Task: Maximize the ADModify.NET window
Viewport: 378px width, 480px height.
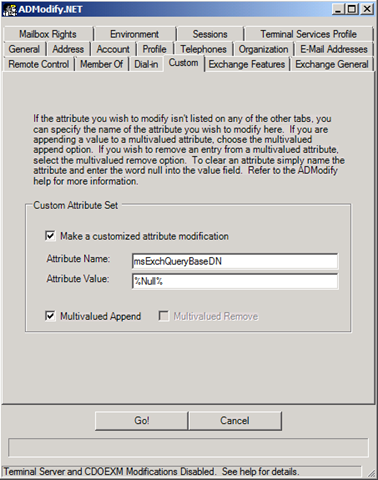Action: click(x=351, y=9)
